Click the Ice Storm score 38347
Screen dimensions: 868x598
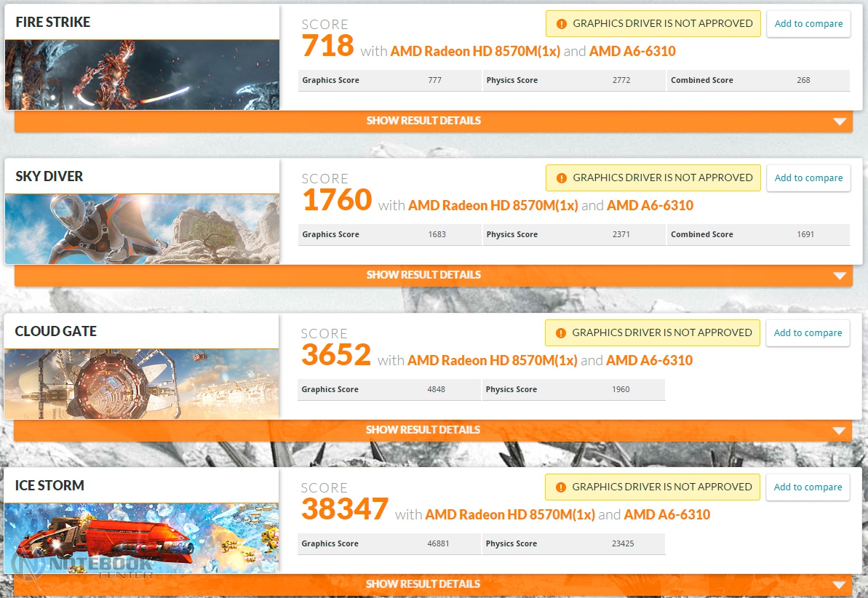(345, 509)
